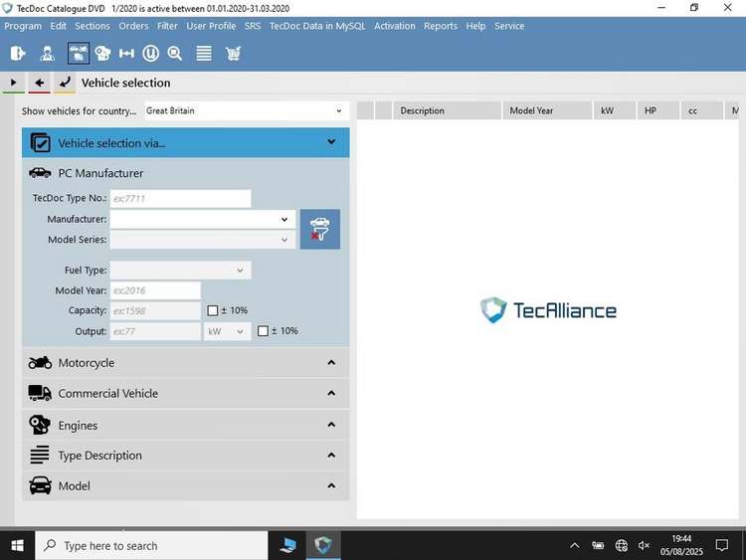Open TecDoc app in the taskbar

click(x=323, y=545)
